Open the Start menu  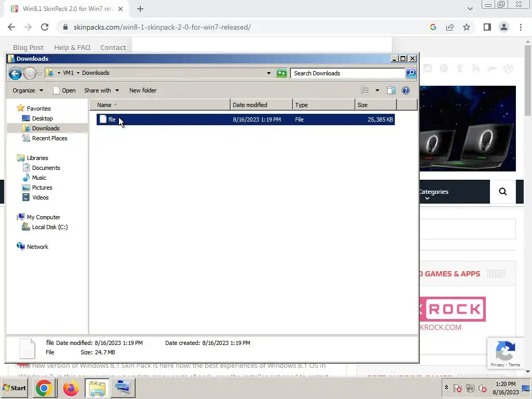(x=14, y=388)
